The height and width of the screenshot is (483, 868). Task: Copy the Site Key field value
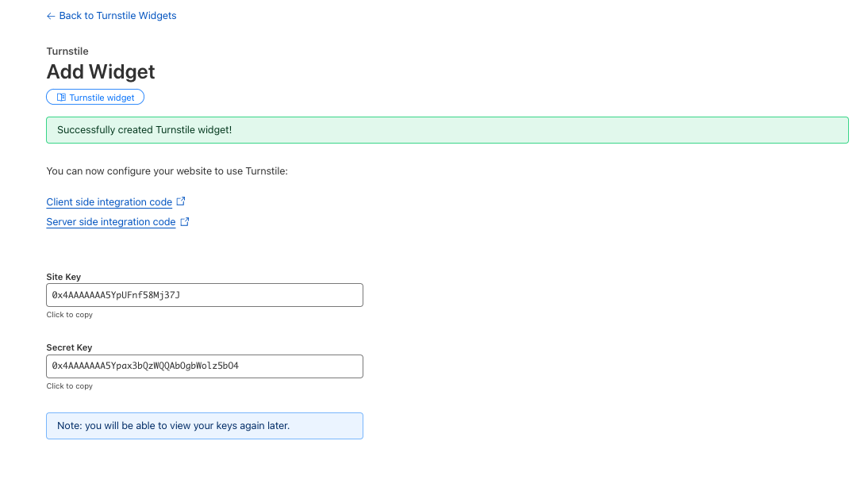[205, 295]
